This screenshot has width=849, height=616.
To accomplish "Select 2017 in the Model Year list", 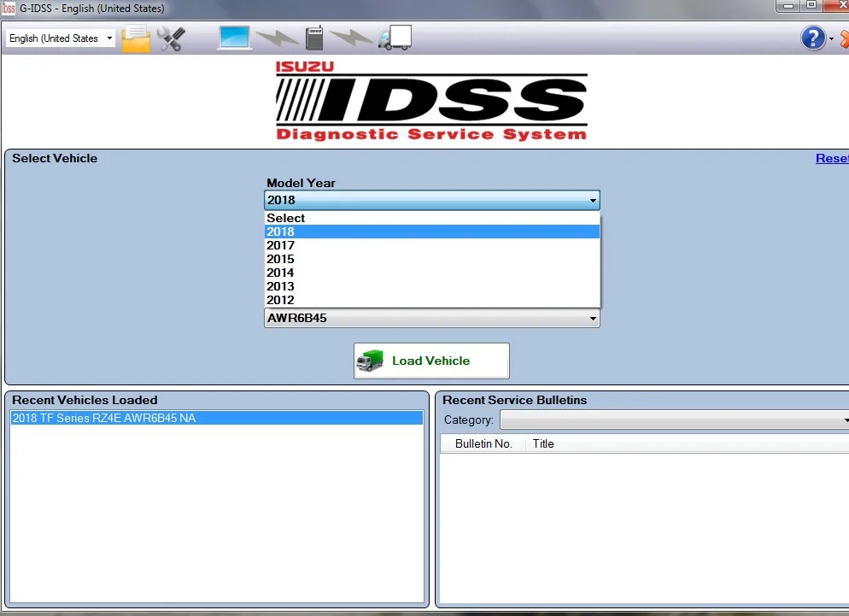I will pos(431,245).
